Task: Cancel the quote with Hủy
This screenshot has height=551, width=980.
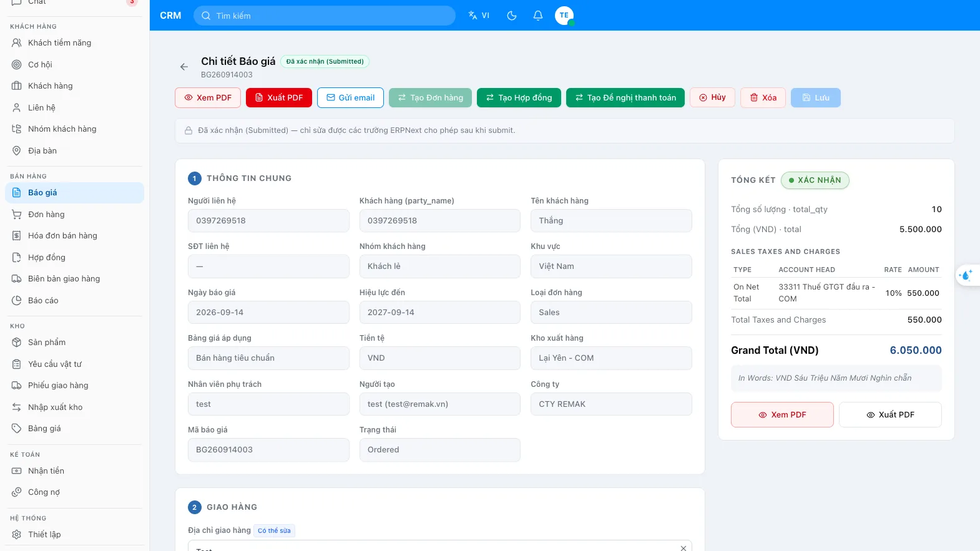Action: click(x=712, y=97)
